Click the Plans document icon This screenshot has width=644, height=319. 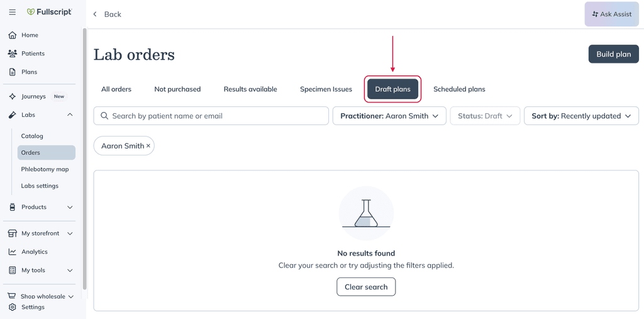(13, 72)
